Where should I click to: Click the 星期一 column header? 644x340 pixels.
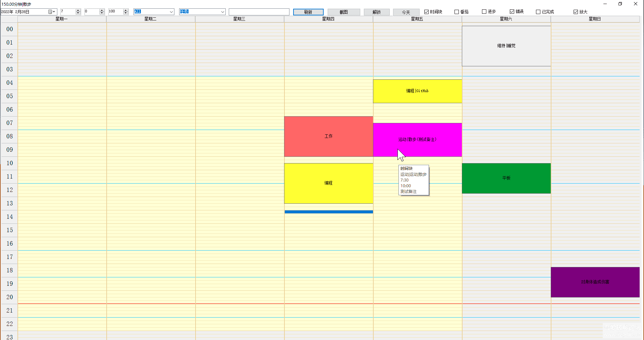click(x=62, y=19)
